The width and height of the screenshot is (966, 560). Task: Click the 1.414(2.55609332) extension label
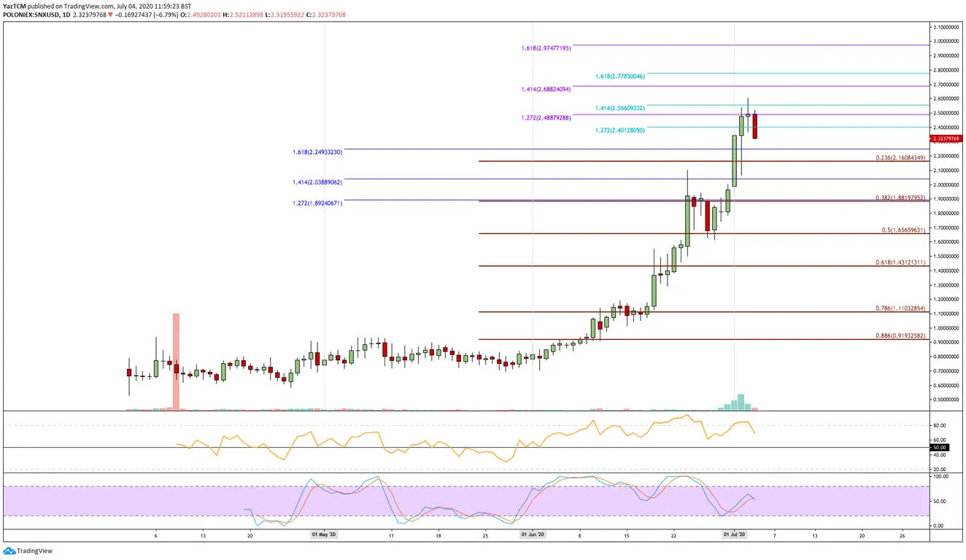pyautogui.click(x=621, y=108)
